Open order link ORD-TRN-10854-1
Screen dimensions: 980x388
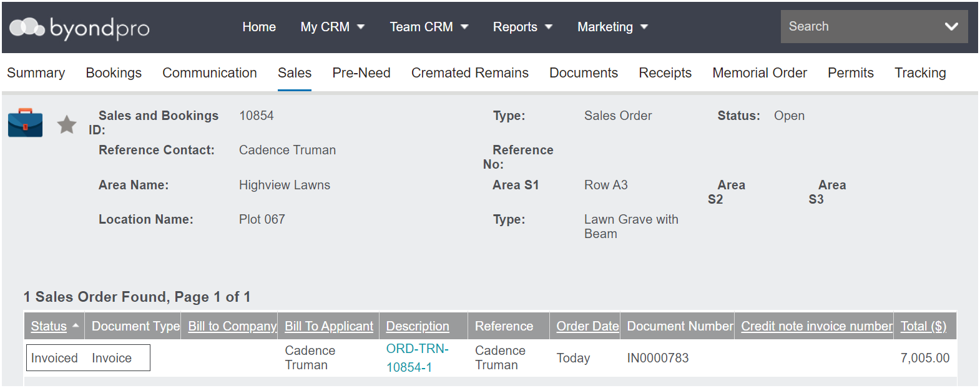click(x=417, y=358)
